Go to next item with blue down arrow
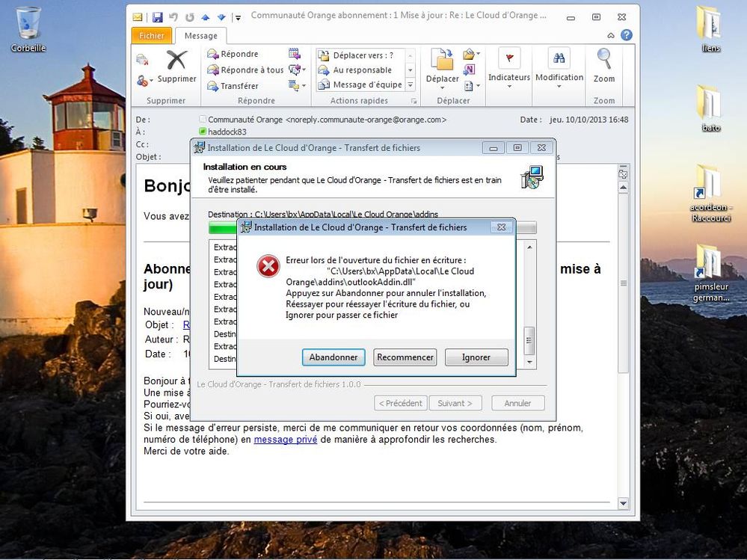The image size is (747, 560). [x=221, y=17]
